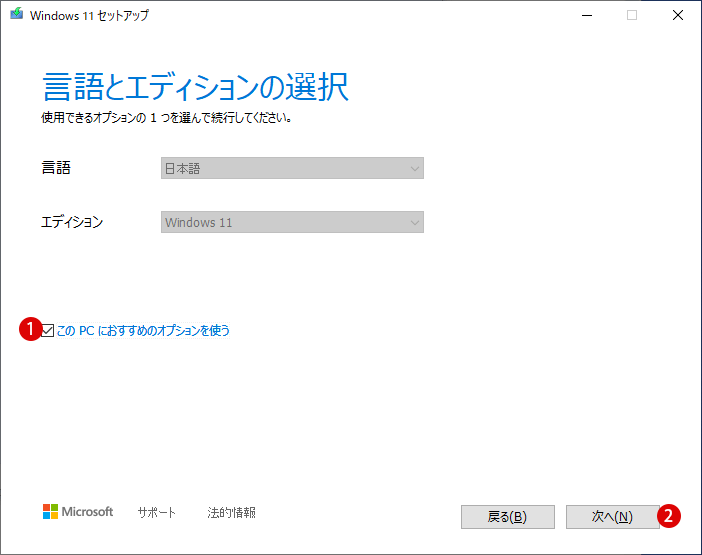Minimize the Windows 11 セットアップ window
702x555 pixels.
pos(587,15)
